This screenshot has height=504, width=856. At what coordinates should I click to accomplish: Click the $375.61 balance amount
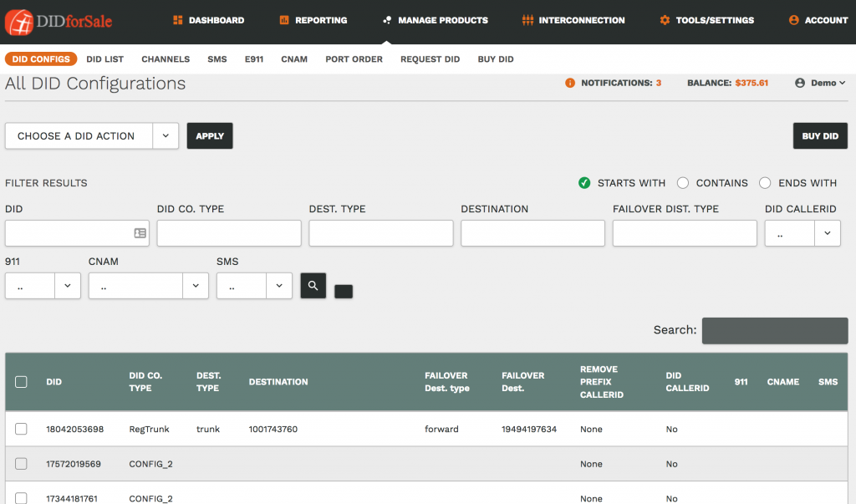click(x=752, y=83)
